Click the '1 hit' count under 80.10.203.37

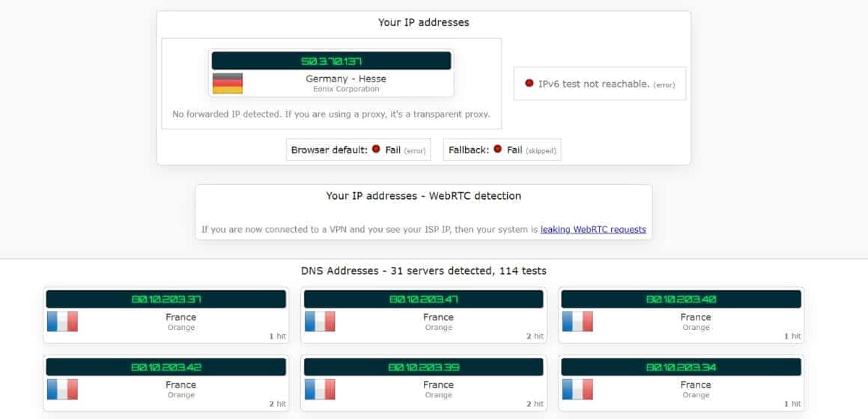[278, 336]
